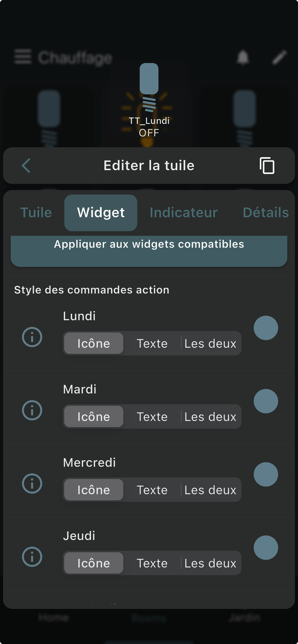Pick color swatch for Mardi
This screenshot has height=644, width=298.
pos(266,401)
